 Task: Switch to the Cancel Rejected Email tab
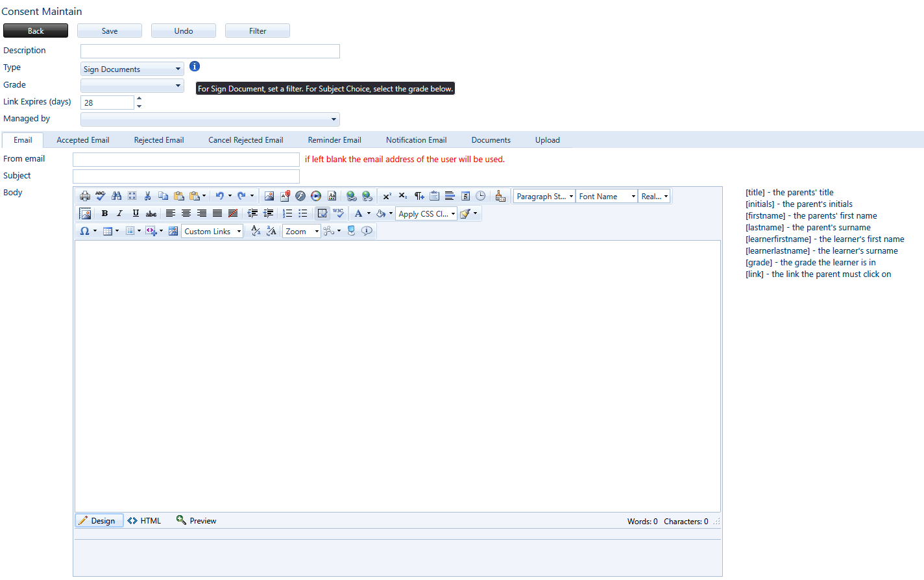[x=246, y=140]
